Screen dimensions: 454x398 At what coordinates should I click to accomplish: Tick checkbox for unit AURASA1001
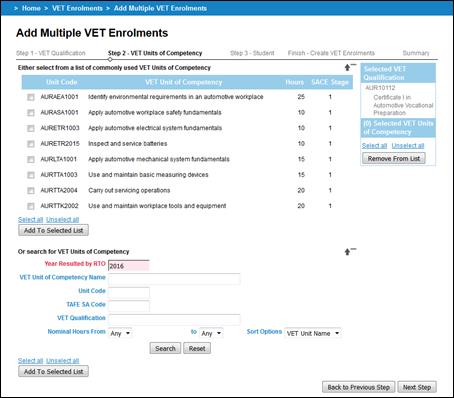click(x=31, y=113)
